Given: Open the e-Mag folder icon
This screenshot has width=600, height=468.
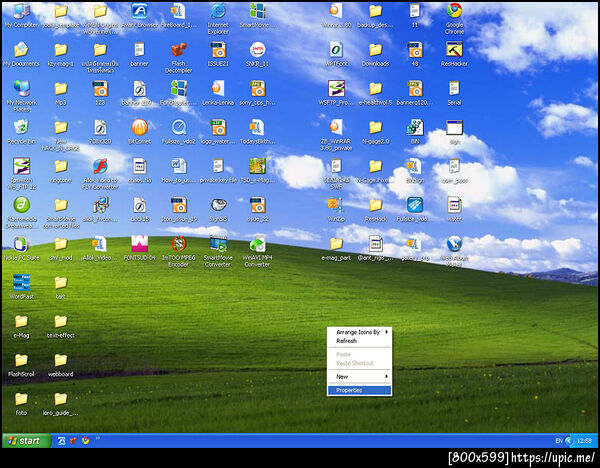Looking at the screenshot, I should [x=21, y=326].
